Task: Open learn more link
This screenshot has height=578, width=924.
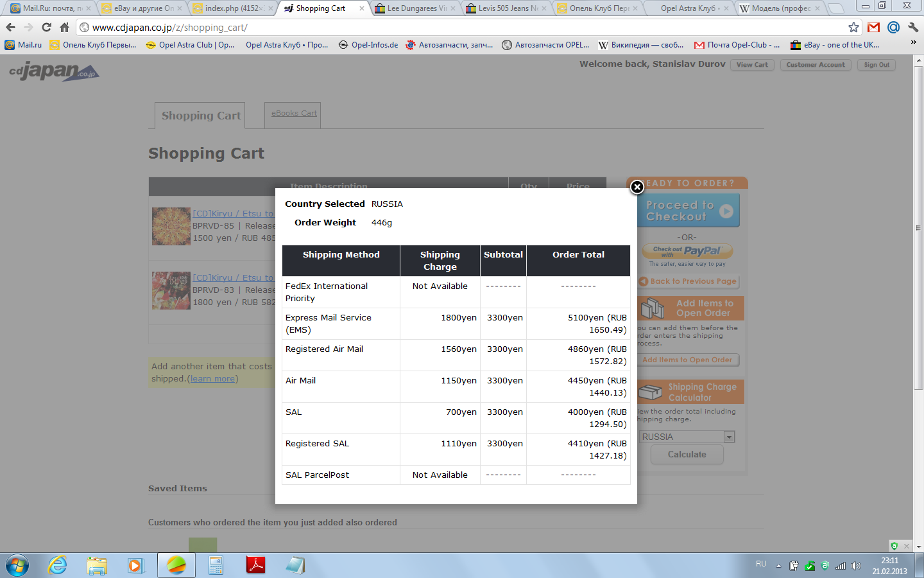Action: click(x=214, y=379)
